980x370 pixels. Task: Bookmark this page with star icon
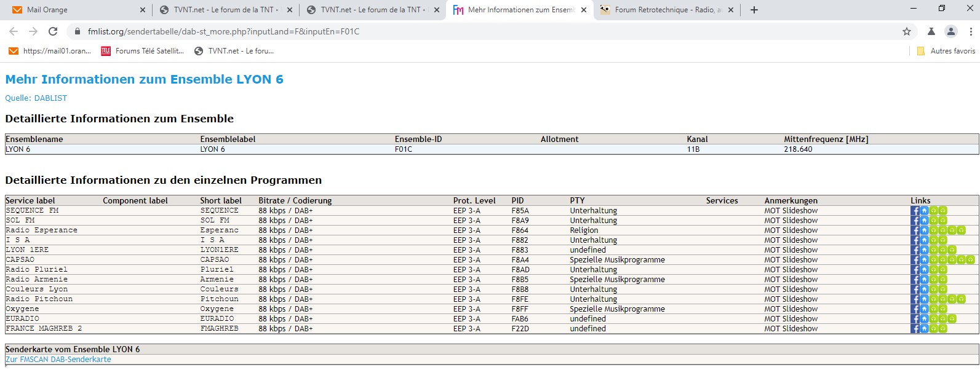(906, 31)
